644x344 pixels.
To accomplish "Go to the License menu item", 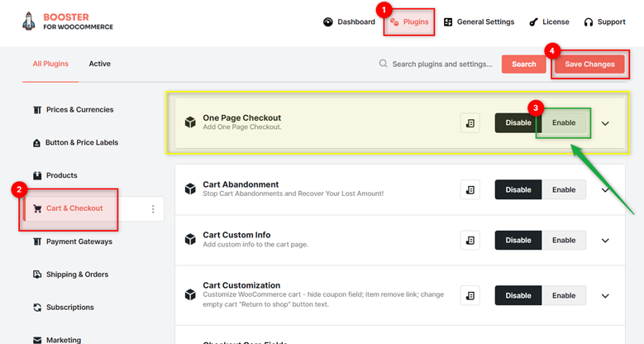I will click(x=550, y=21).
